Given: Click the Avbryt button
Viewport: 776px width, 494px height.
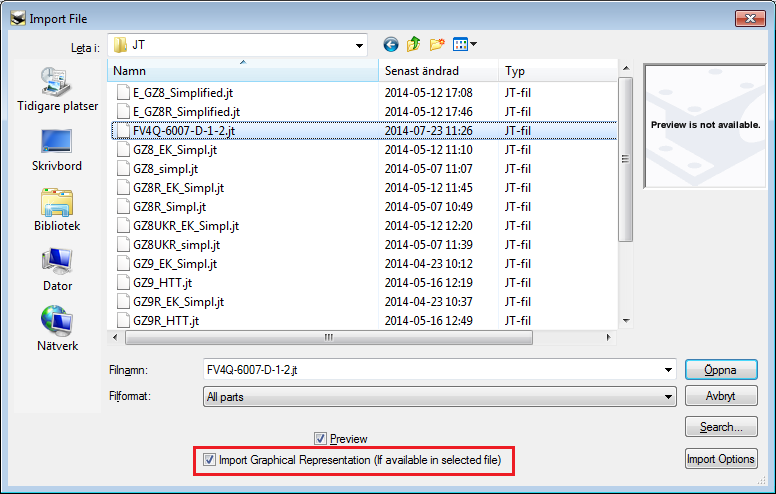Looking at the screenshot, I should (721, 396).
